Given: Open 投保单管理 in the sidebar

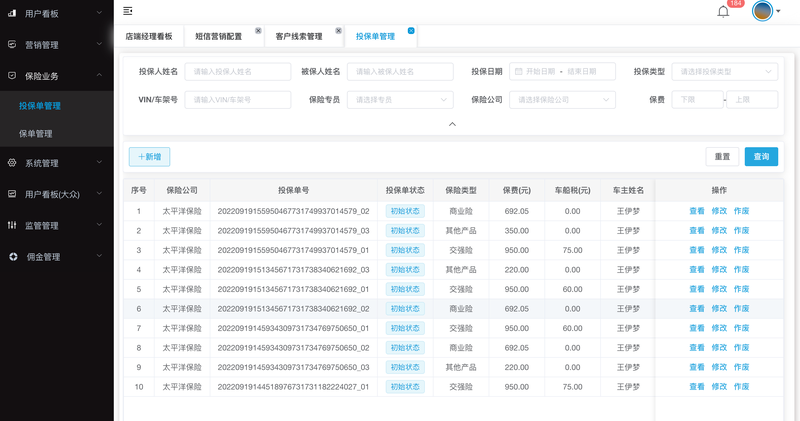Looking at the screenshot, I should pos(40,106).
